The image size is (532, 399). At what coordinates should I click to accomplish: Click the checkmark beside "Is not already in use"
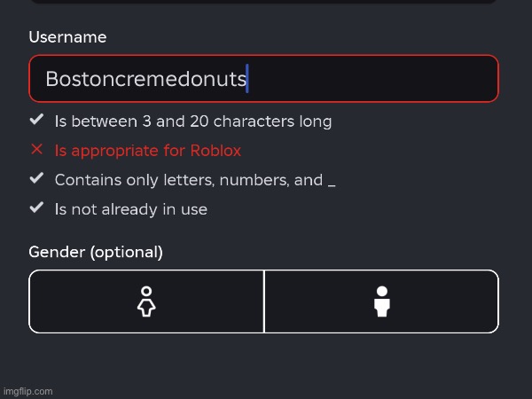36,208
